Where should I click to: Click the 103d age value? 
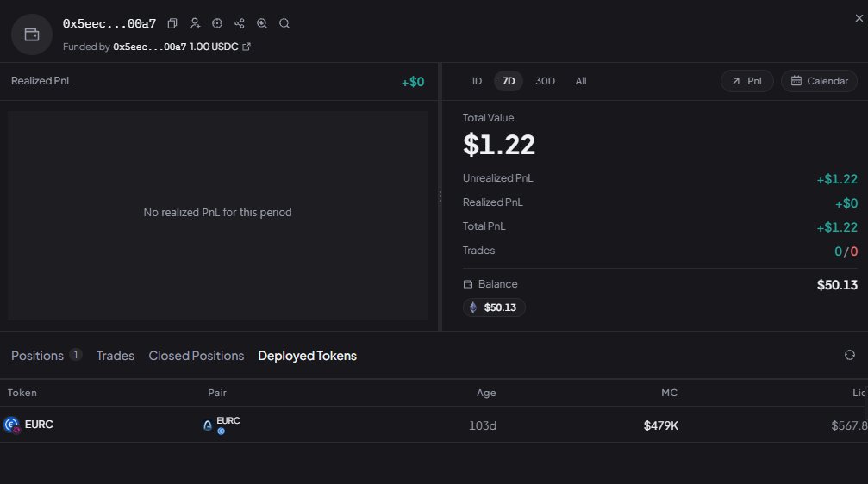483,425
